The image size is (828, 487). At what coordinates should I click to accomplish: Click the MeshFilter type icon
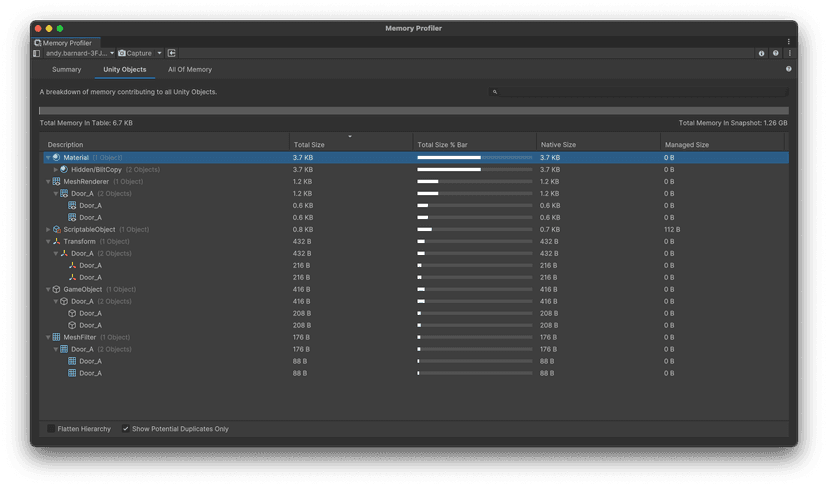(x=56, y=337)
